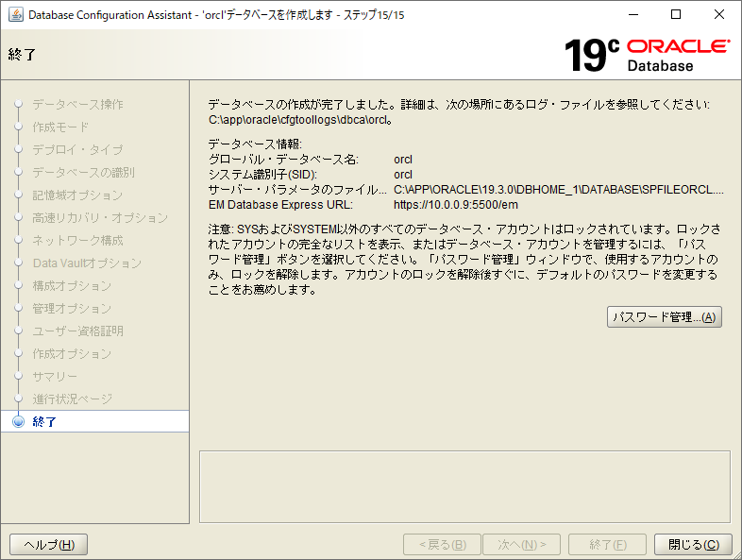The width and height of the screenshot is (742, 560).
Task: Click the orcl value next to システム識別子(SID)
Action: click(x=403, y=175)
